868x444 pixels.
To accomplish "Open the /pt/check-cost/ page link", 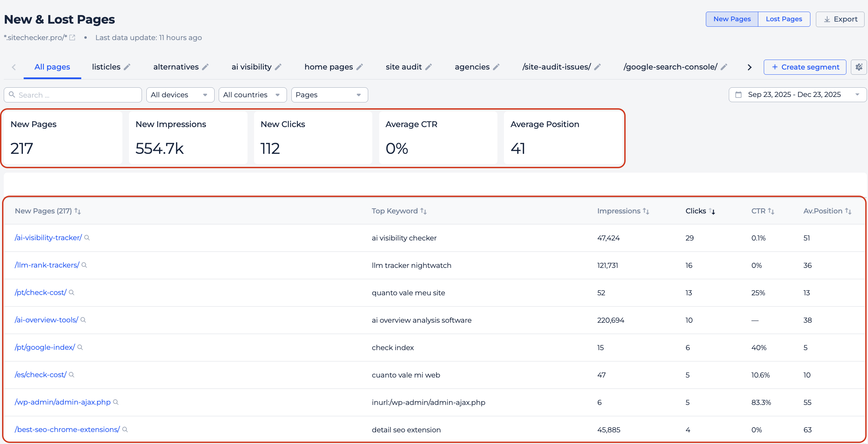I will pos(40,293).
